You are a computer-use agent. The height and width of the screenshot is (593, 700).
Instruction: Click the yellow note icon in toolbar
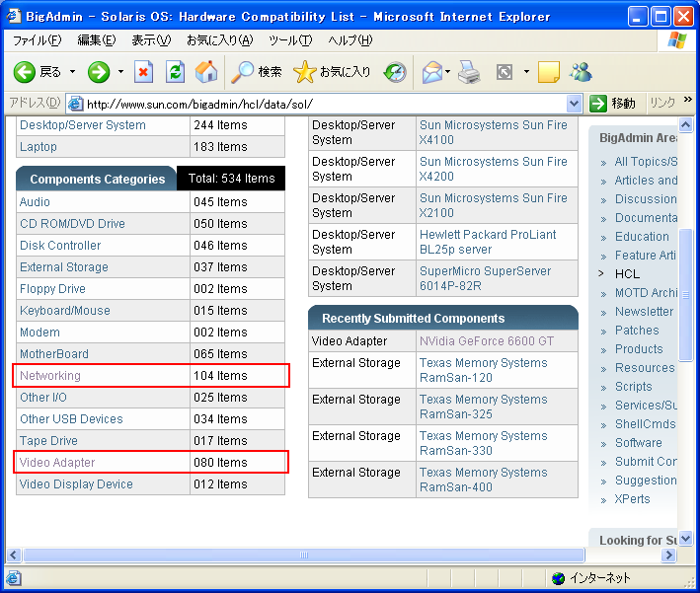[549, 72]
